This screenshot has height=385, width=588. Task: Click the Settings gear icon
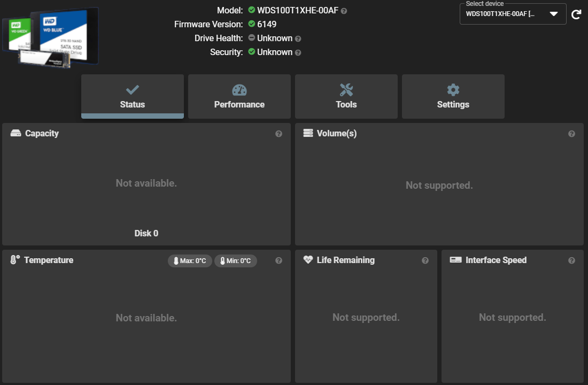tap(453, 90)
